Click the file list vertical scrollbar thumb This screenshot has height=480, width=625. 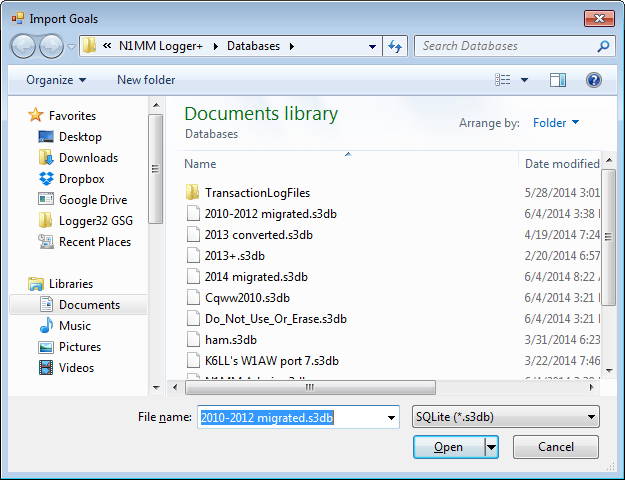(x=608, y=237)
